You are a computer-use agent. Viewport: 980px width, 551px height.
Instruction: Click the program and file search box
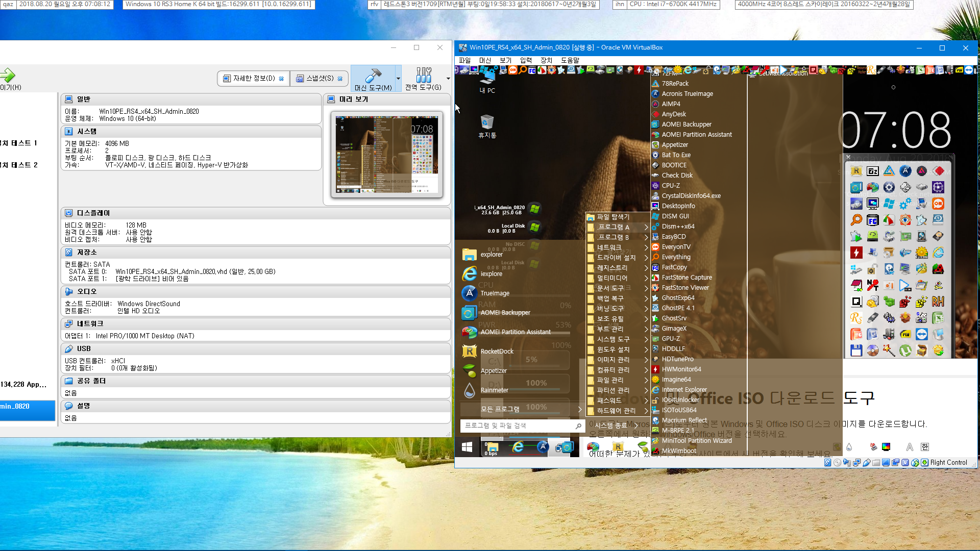pos(522,425)
